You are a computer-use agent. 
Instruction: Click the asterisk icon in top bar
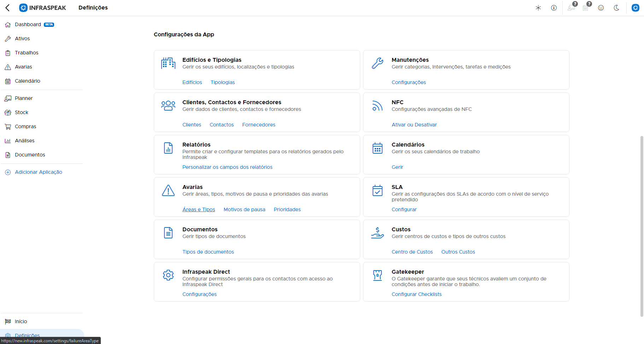pyautogui.click(x=538, y=8)
